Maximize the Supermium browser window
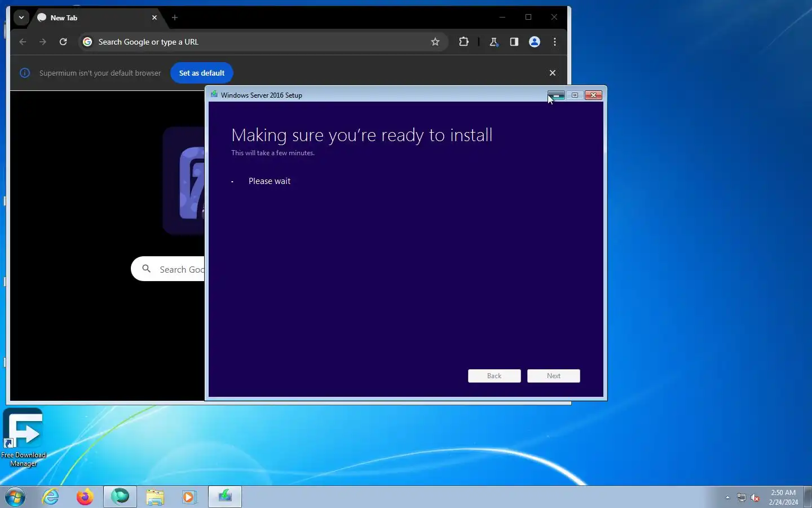 tap(528, 17)
